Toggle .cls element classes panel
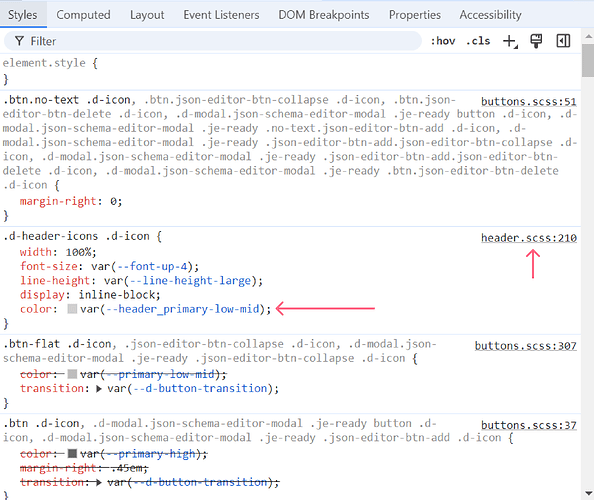Screen dimensions: 594x500 pos(478,41)
